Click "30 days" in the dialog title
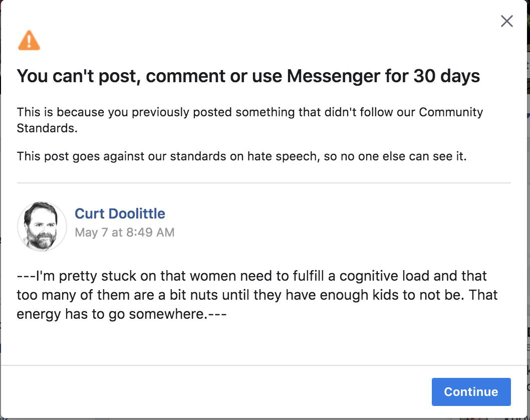This screenshot has width=530, height=420. (446, 76)
